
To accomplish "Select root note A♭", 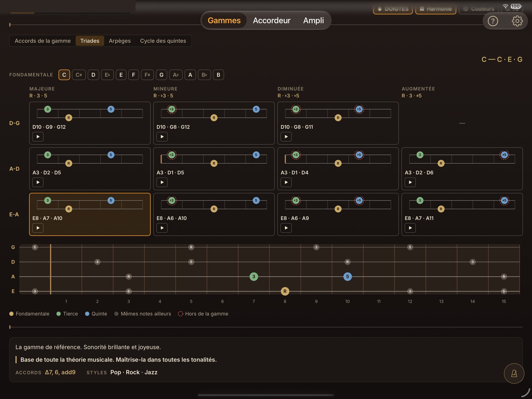I will [x=176, y=75].
